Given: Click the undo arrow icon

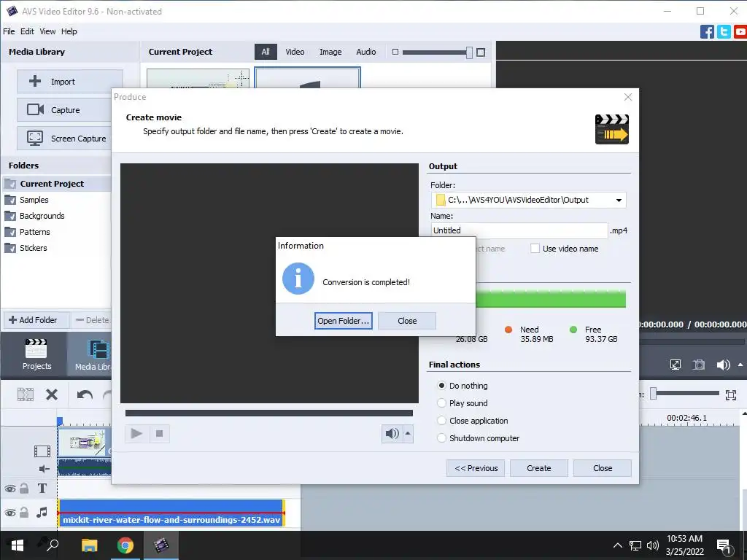Looking at the screenshot, I should click(x=85, y=394).
